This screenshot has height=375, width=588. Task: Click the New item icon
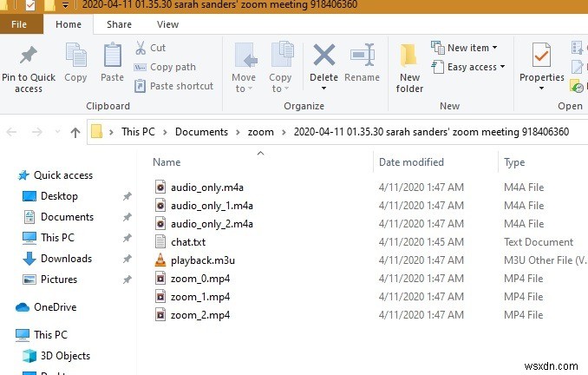(438, 47)
